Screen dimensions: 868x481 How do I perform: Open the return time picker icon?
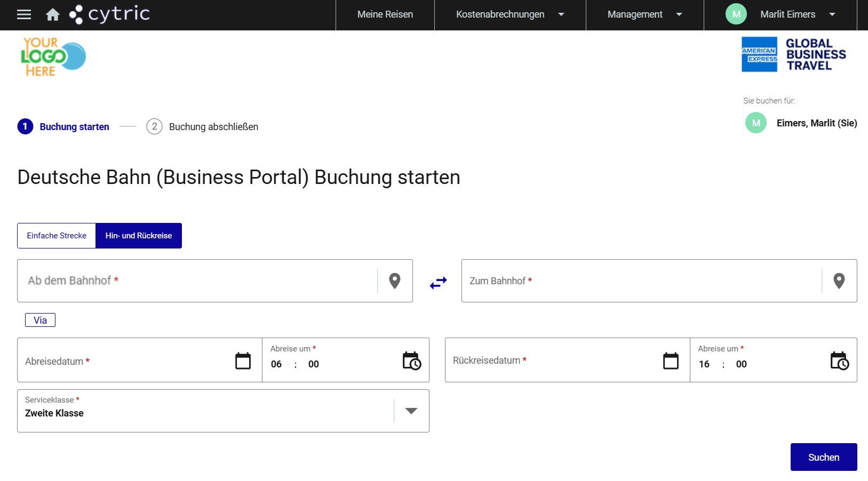[840, 361]
